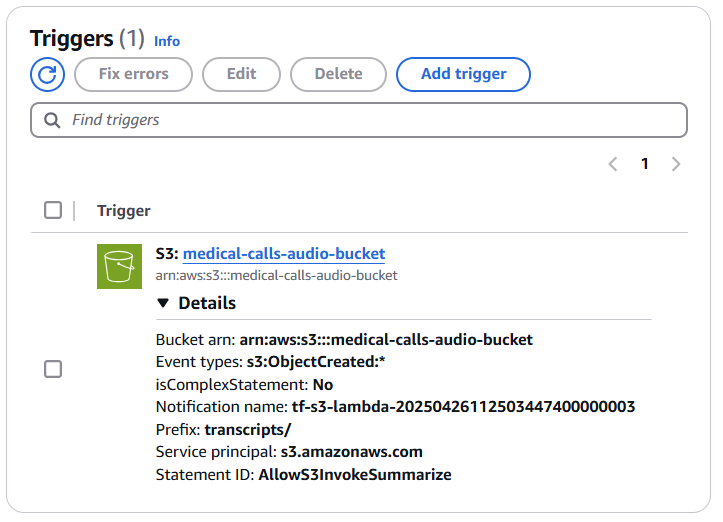Click the green S3 bucket icon
This screenshot has height=522, width=723.
pyautogui.click(x=119, y=266)
